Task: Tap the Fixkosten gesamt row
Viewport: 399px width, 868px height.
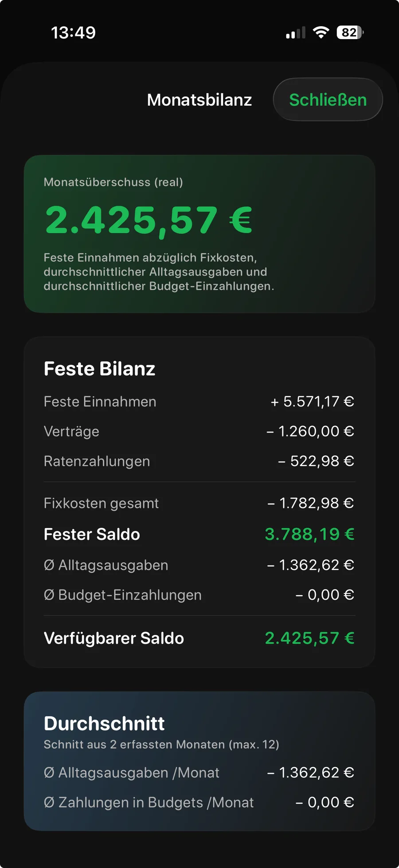Action: 199,503
